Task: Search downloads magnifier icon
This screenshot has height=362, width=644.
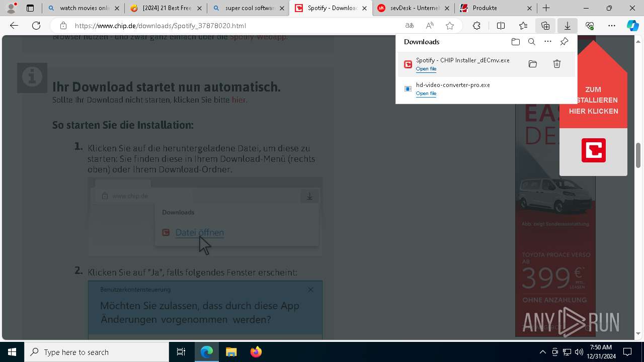Action: pos(532,42)
